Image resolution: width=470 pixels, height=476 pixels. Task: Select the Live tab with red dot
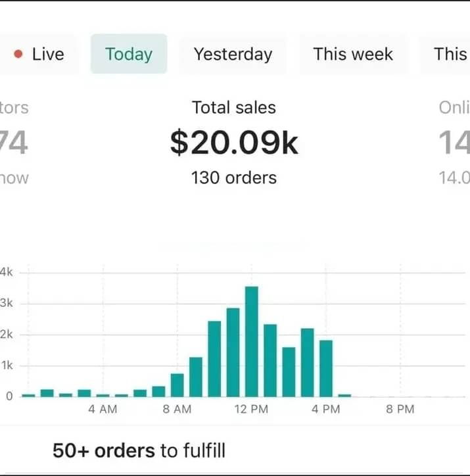38,54
